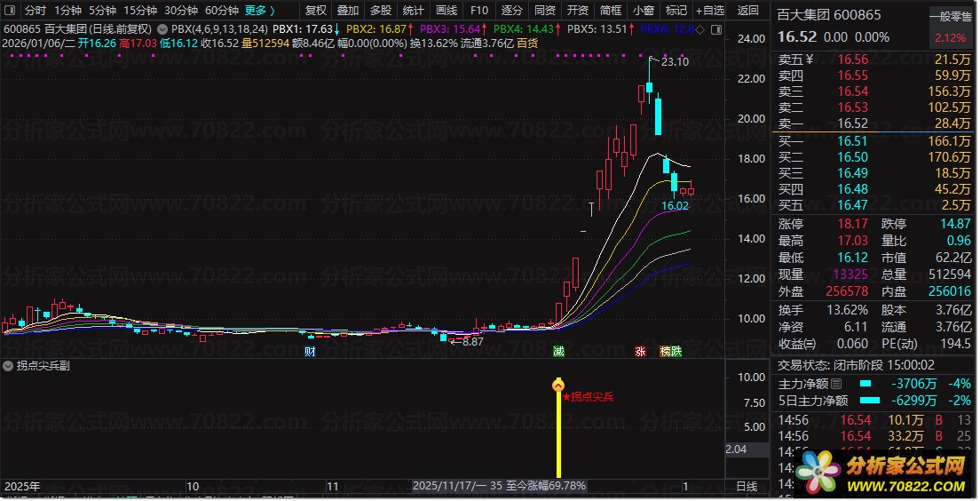Click the diamond icon after PBX6
This screenshot has height=501, width=980.
700,29
